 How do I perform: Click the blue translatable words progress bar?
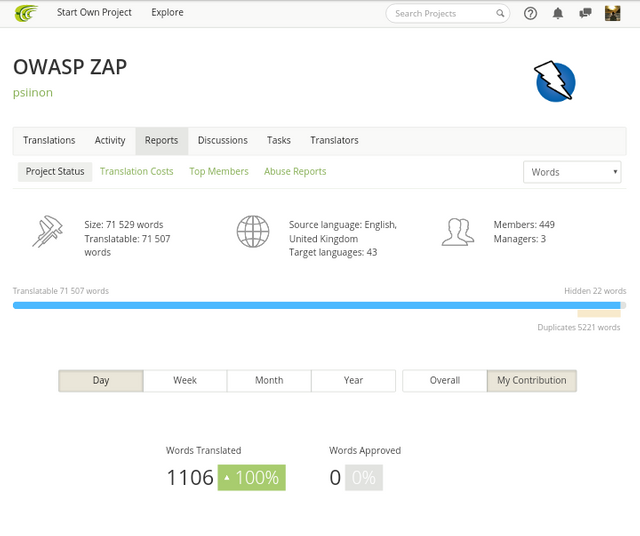tap(316, 305)
